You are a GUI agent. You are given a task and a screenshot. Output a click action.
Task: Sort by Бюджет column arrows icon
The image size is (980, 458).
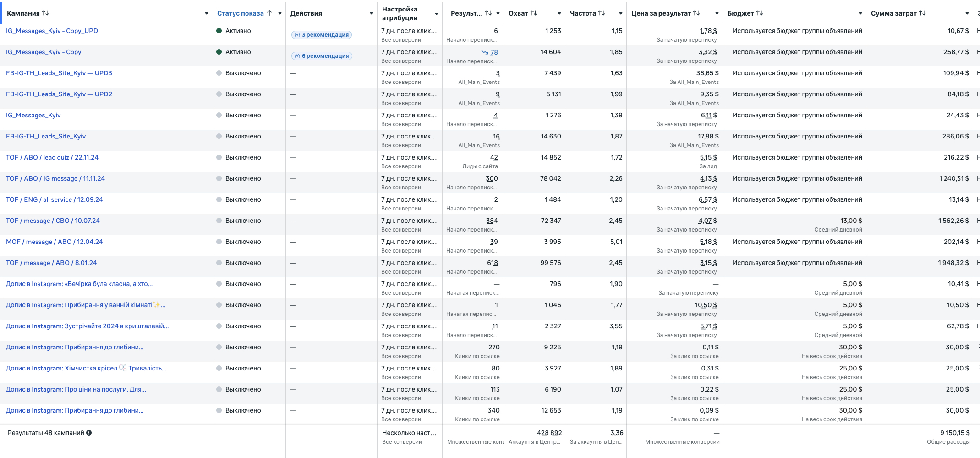(760, 13)
